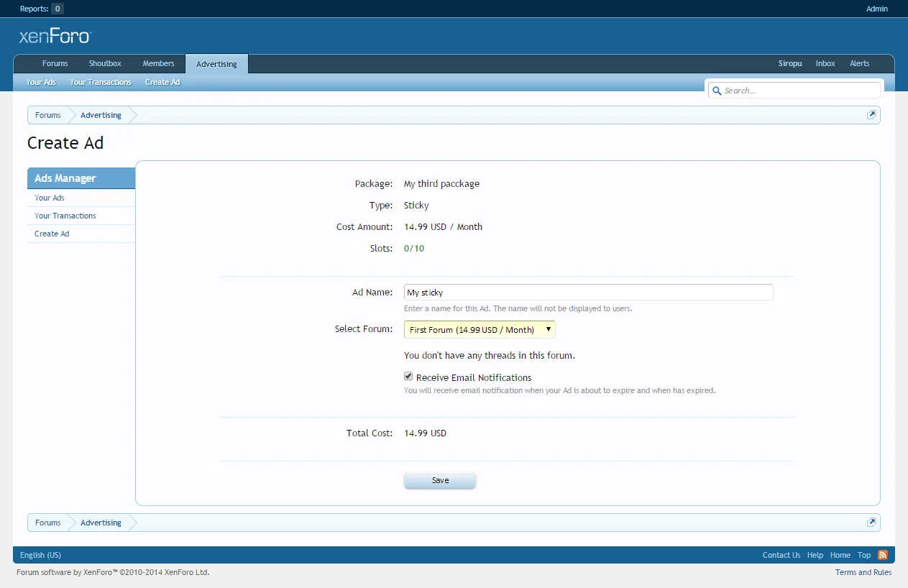The image size is (908, 588).
Task: Switch to the Shoutbox tab
Action: pos(104,63)
